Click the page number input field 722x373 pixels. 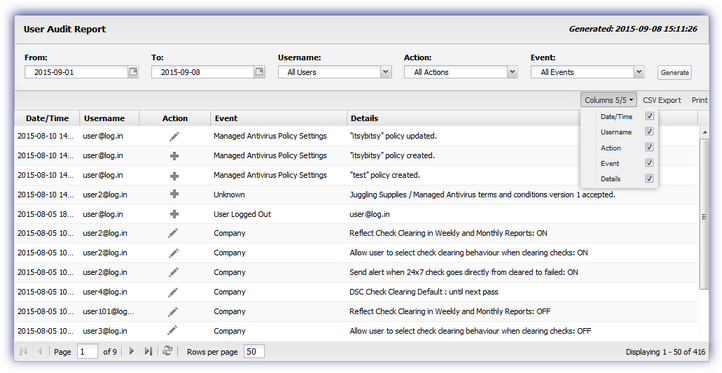tap(87, 352)
